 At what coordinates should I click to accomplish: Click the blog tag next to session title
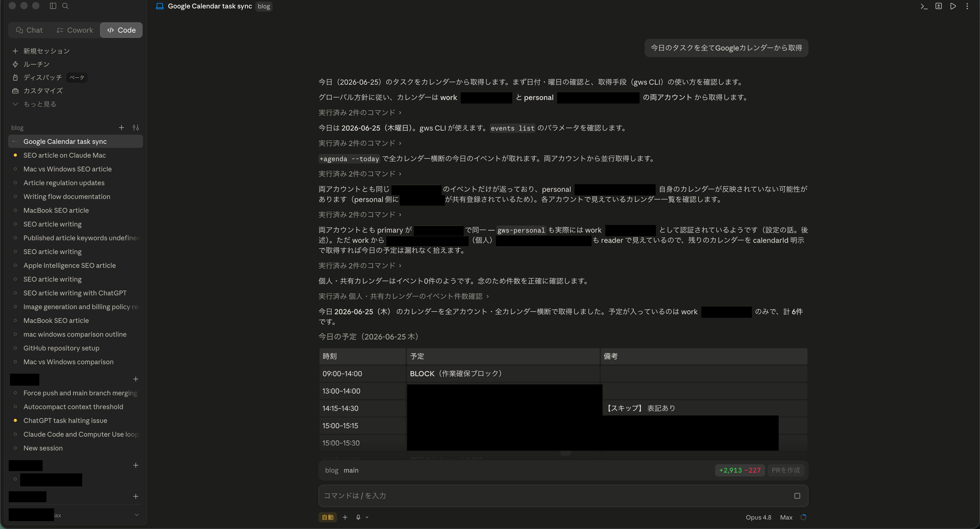pos(264,6)
